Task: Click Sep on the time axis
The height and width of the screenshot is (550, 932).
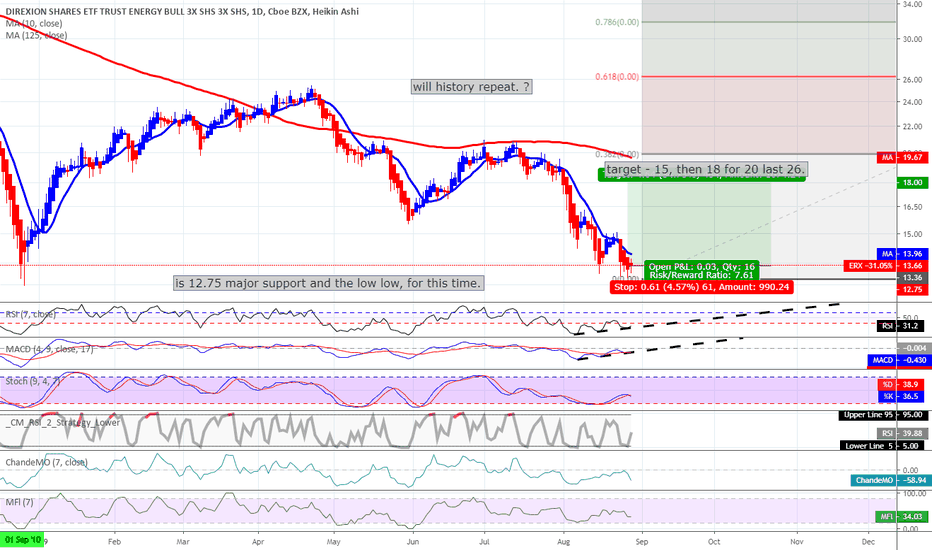Action: [642, 542]
